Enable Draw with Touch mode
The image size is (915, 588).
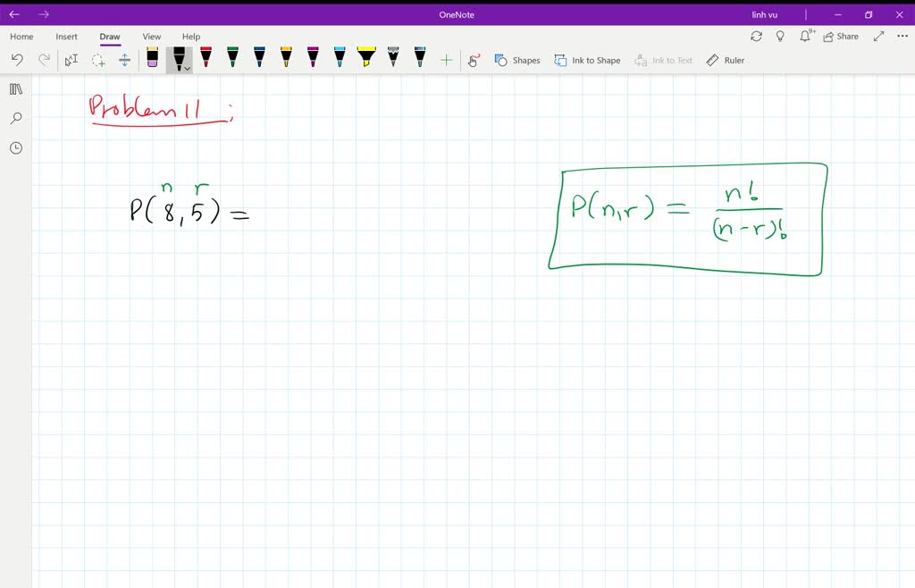474,59
